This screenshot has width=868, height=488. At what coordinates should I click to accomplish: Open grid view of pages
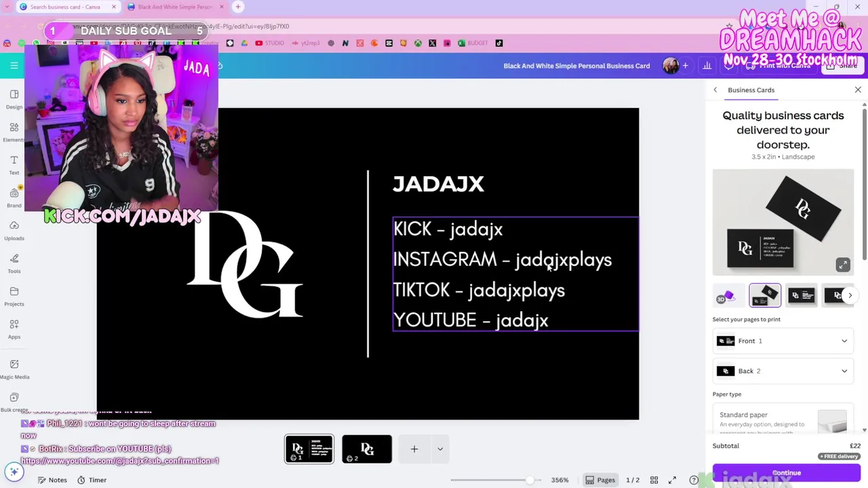click(x=654, y=480)
